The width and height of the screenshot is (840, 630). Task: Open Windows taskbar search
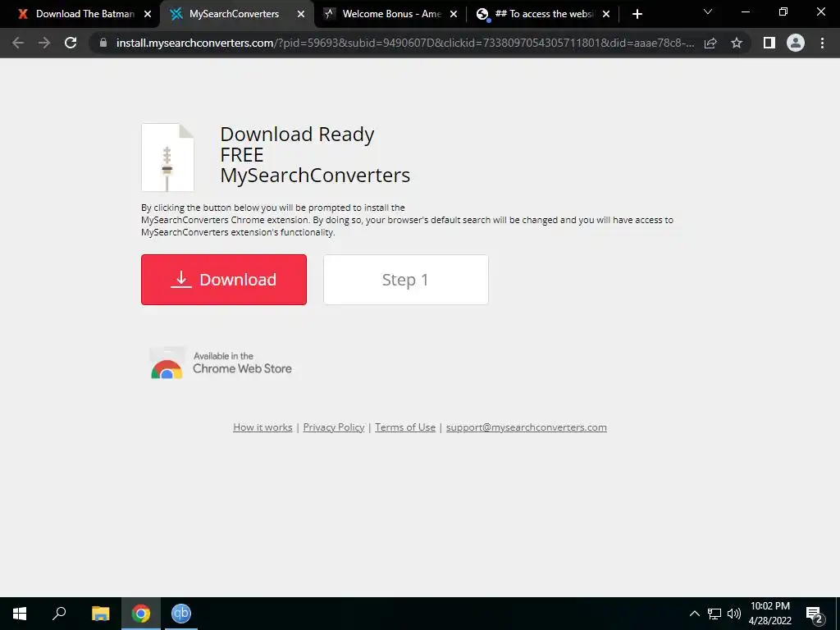point(59,614)
